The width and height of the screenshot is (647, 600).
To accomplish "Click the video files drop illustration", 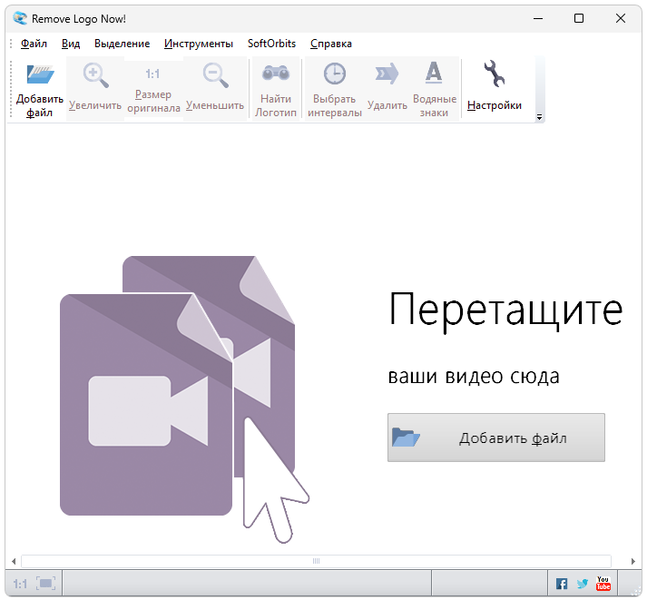I will pyautogui.click(x=185, y=399).
